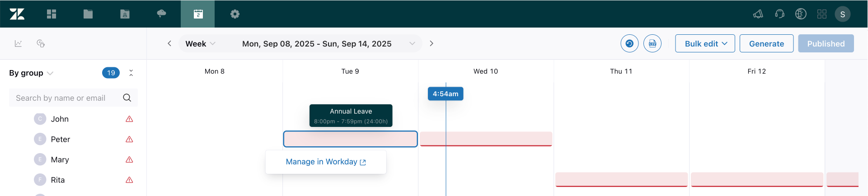Click the circular refresh schedule icon
Image resolution: width=868 pixels, height=196 pixels.
(629, 43)
